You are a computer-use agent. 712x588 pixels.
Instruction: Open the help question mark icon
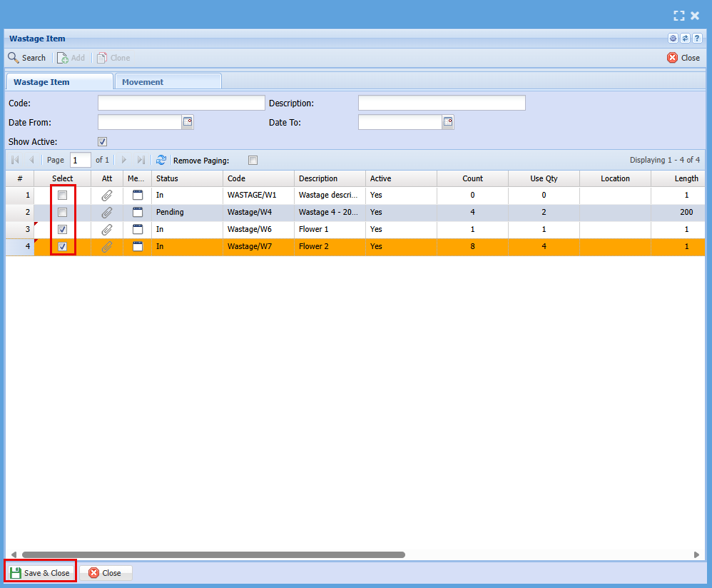(x=696, y=39)
